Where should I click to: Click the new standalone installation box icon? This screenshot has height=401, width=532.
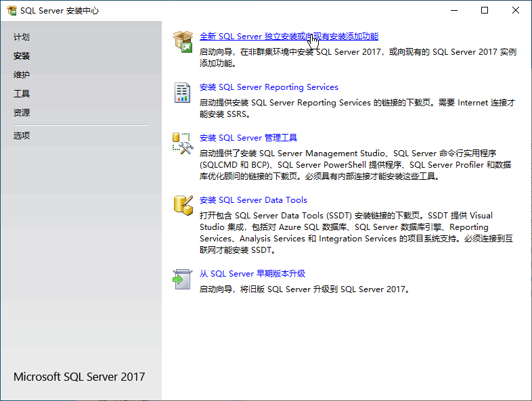click(183, 41)
